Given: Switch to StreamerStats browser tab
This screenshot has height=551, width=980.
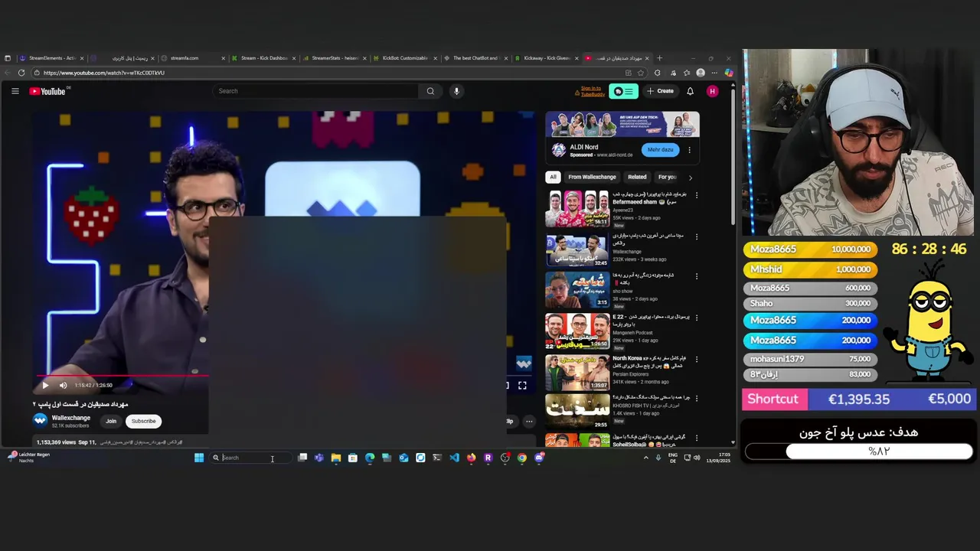Looking at the screenshot, I should [x=334, y=58].
